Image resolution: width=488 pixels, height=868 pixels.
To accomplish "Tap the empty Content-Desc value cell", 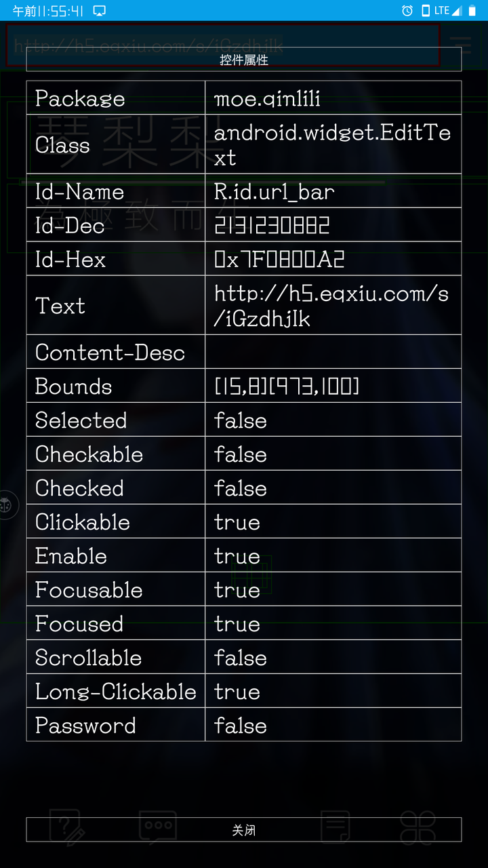I will pos(332,352).
